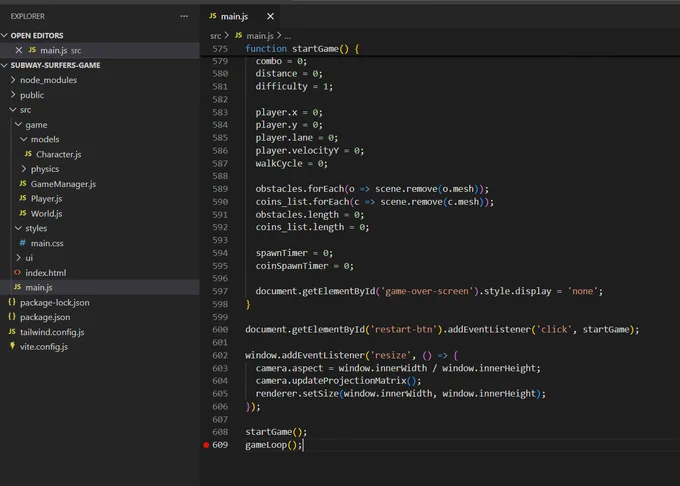
Task: Click the braces icon beside package.json
Action: pos(12,316)
